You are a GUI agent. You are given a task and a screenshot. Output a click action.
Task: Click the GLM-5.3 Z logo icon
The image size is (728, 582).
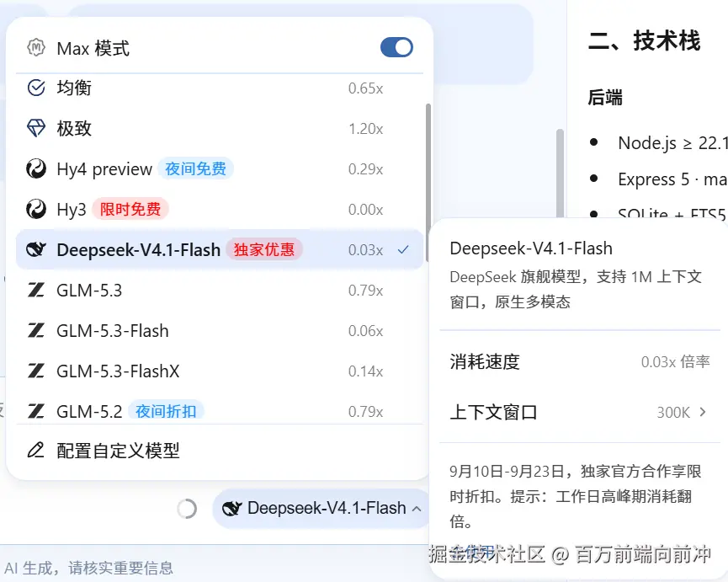pyautogui.click(x=36, y=291)
